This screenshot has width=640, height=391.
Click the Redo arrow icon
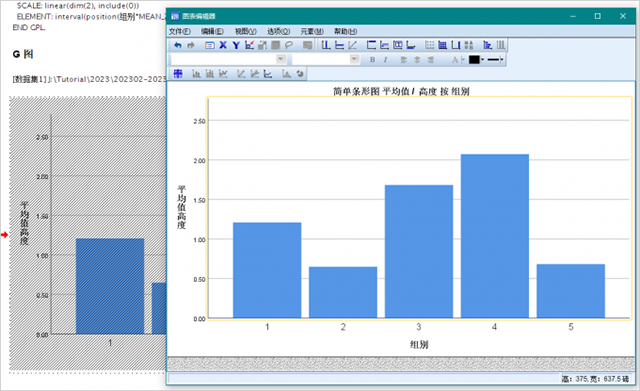191,45
